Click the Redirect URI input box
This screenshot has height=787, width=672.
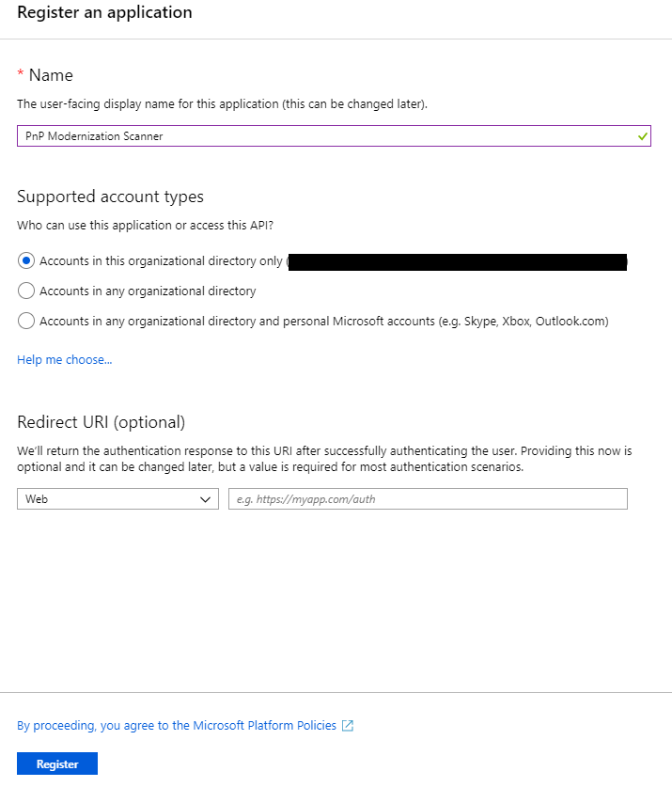coord(428,498)
